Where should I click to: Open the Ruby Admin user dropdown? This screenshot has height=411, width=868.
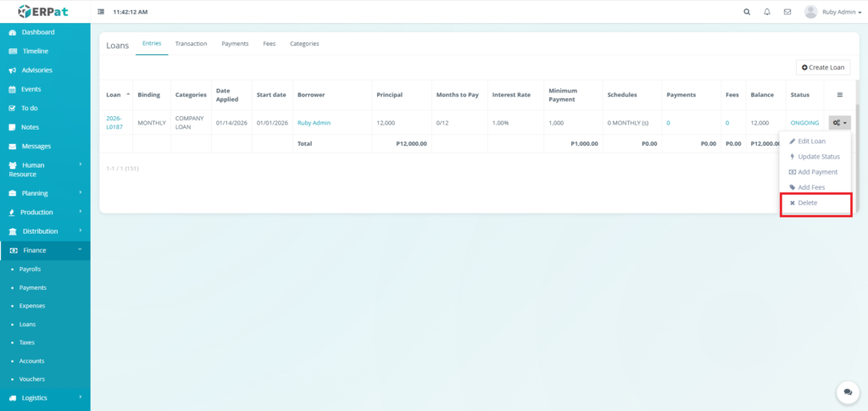click(833, 12)
